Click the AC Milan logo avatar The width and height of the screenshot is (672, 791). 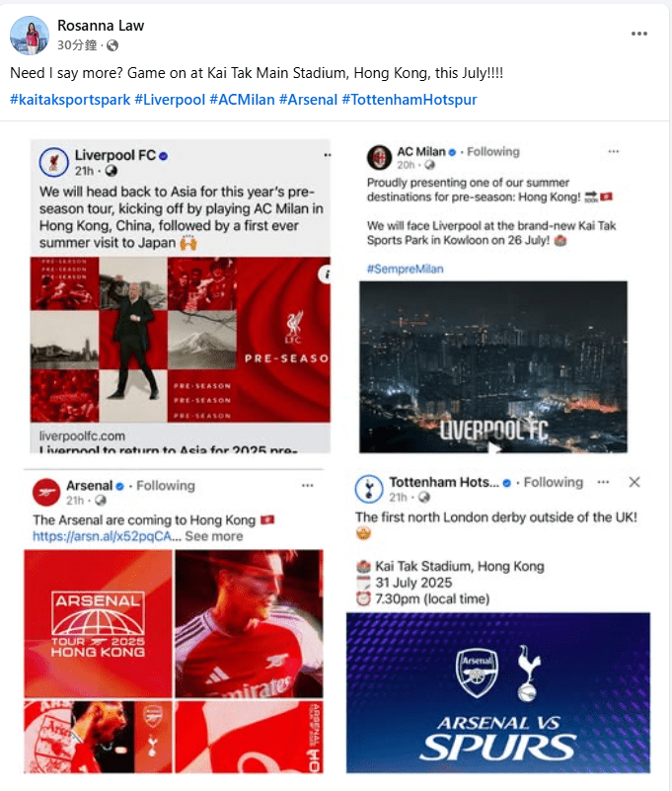point(379,156)
